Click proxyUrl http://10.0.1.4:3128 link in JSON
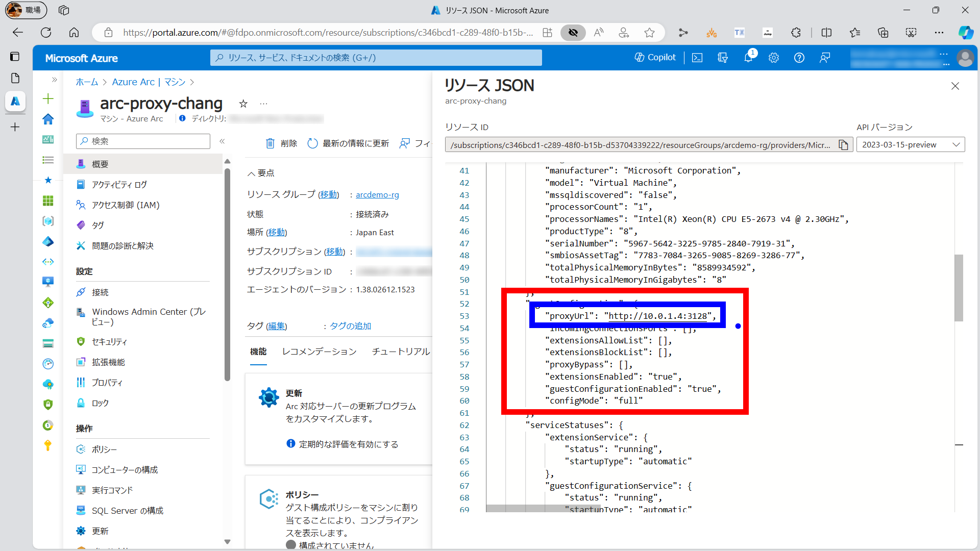This screenshot has height=551, width=980. 658,316
